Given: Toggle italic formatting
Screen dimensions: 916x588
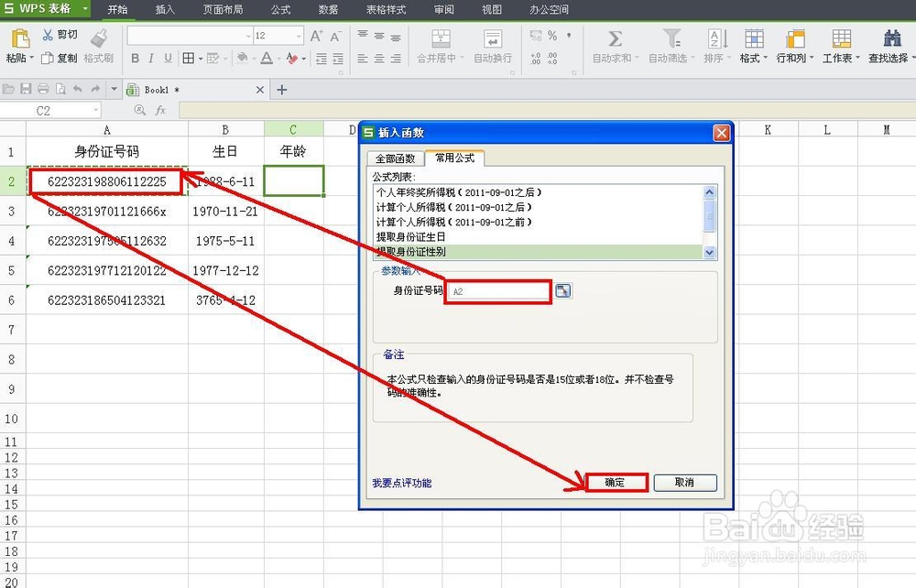Looking at the screenshot, I should click(150, 58).
